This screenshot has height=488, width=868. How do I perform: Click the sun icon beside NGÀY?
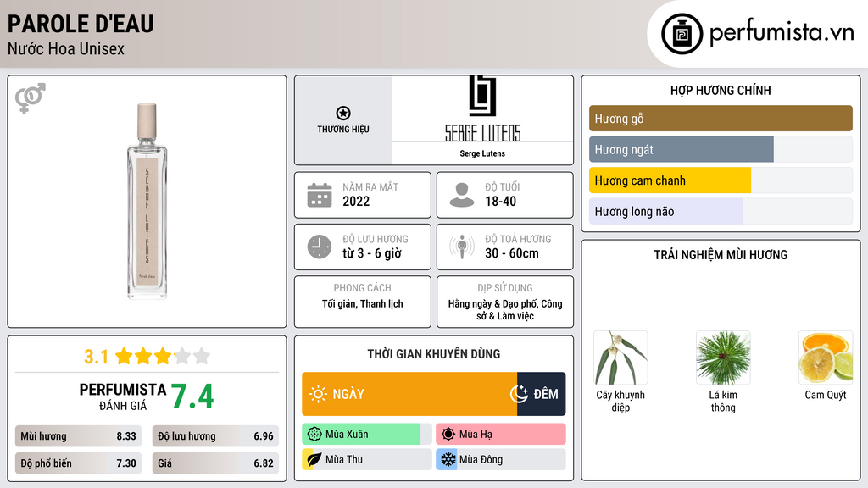(318, 394)
